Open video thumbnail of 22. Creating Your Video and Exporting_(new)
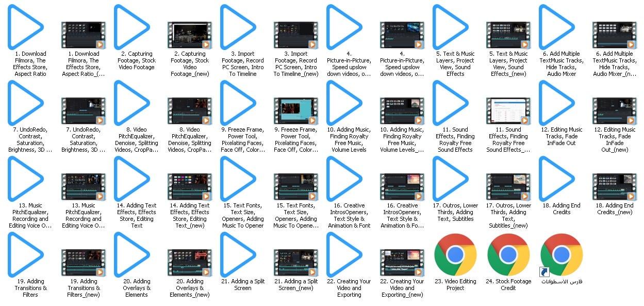Viewport: 644px width, 306px height. pyautogui.click(x=402, y=263)
